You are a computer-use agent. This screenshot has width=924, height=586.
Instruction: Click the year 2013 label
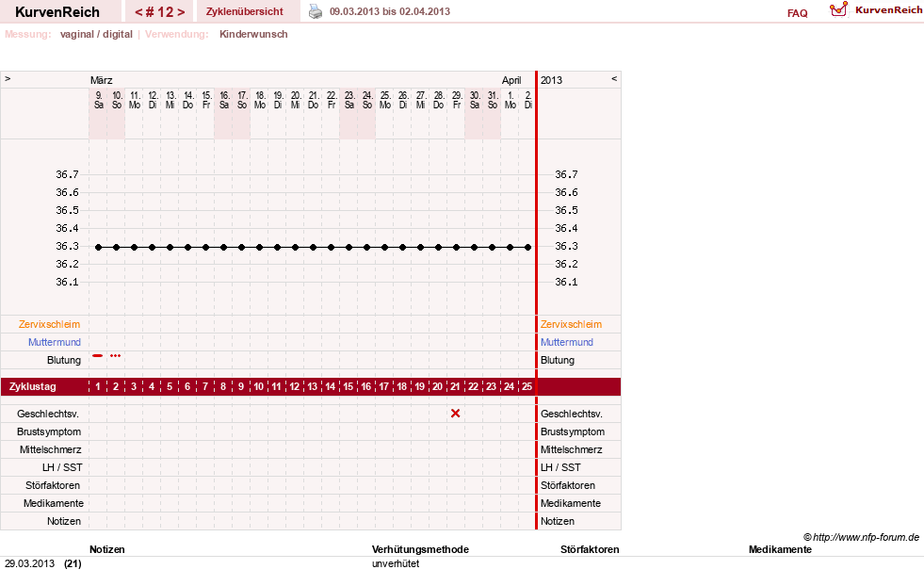[552, 80]
